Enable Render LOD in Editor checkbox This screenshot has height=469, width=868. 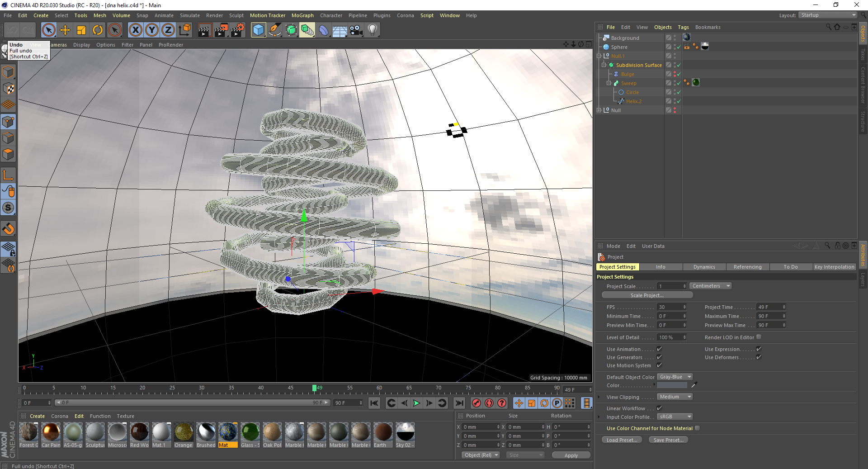(x=759, y=337)
